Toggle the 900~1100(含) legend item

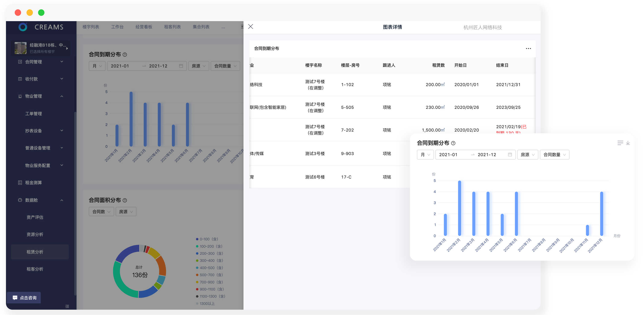(x=210, y=289)
